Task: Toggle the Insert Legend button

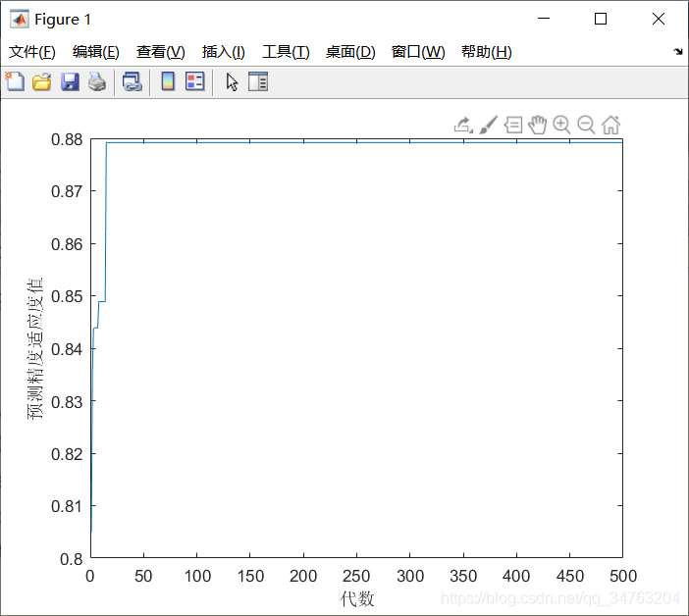Action: click(194, 82)
